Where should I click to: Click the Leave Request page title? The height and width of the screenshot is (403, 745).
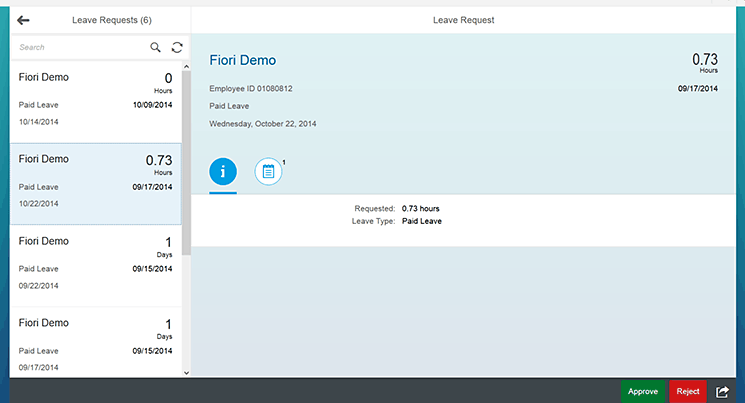463,20
